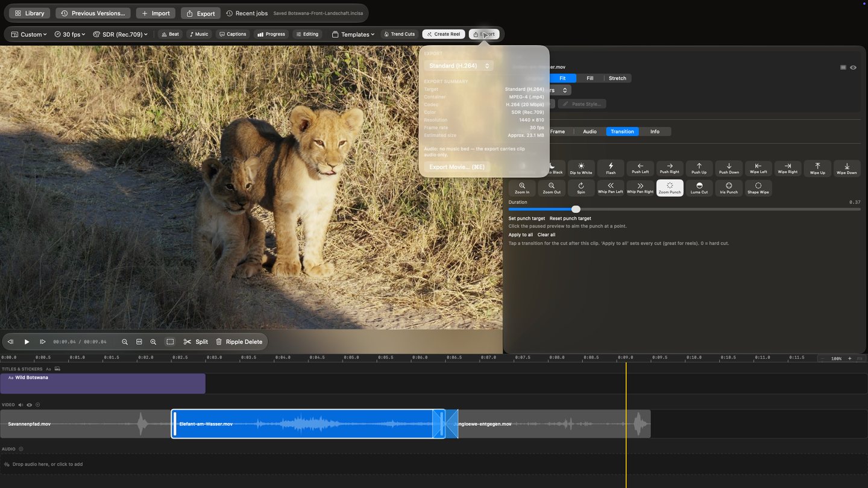Choose the Push Right transition
868x488 pixels.
pos(670,168)
